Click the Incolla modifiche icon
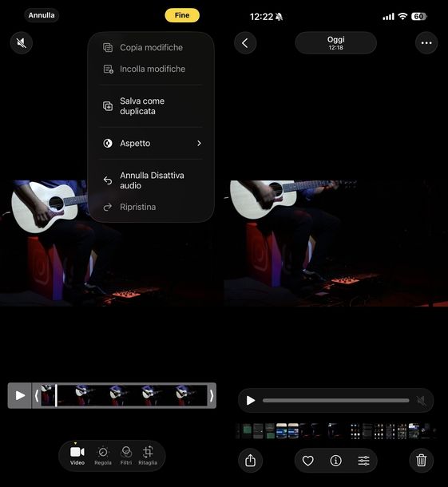The height and width of the screenshot is (487, 448). click(x=108, y=69)
